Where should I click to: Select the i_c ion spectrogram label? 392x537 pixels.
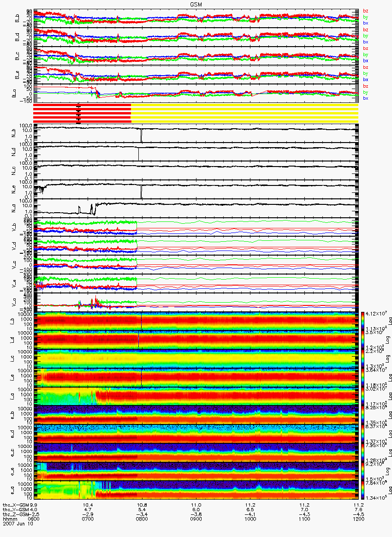(x=12, y=359)
